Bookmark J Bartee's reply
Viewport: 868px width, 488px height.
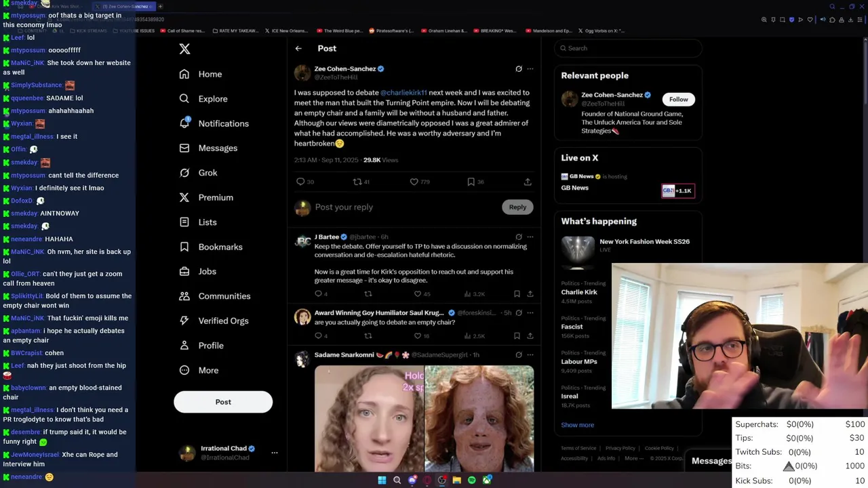point(517,294)
